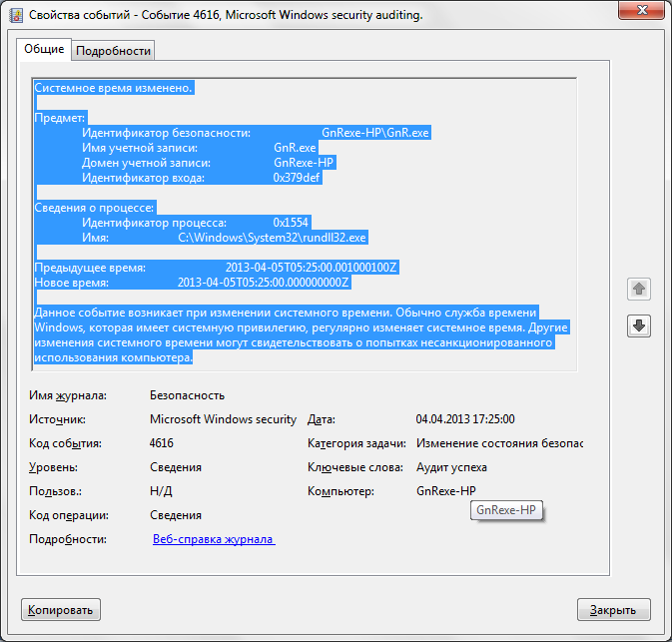Click the event code value 4616
The image size is (672, 642).
(162, 443)
